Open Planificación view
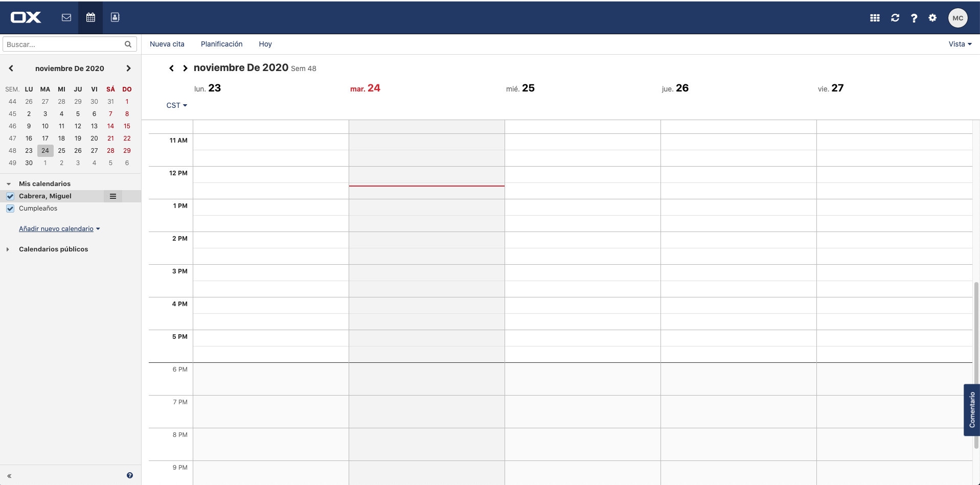The image size is (980, 485). [x=221, y=44]
